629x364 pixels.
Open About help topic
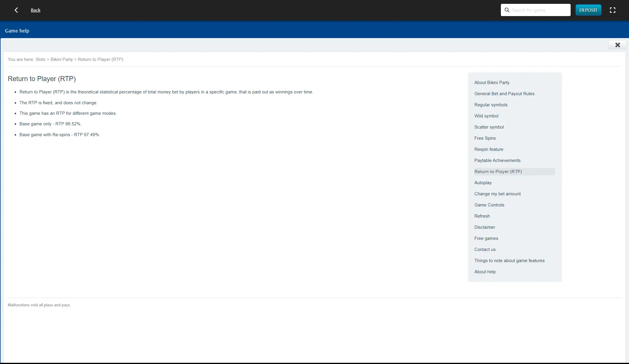(485, 272)
